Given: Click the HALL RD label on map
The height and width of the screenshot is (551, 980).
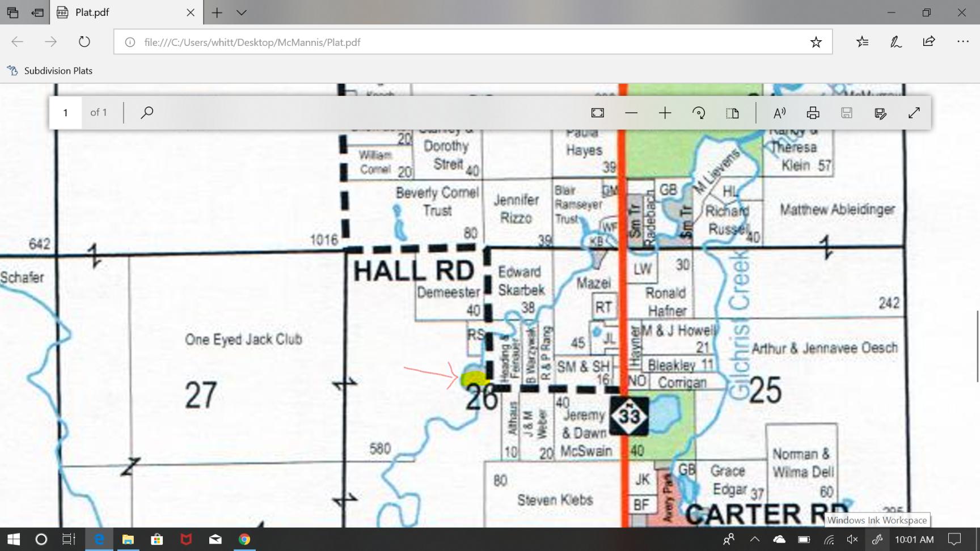Looking at the screenshot, I should click(414, 271).
